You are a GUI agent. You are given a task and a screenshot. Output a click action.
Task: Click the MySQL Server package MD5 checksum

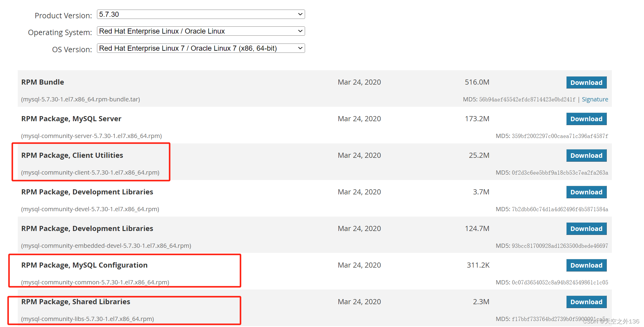pyautogui.click(x=560, y=136)
